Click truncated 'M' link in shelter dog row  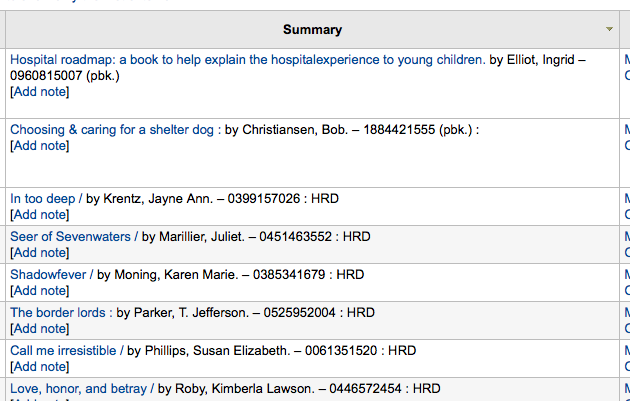[x=626, y=129]
